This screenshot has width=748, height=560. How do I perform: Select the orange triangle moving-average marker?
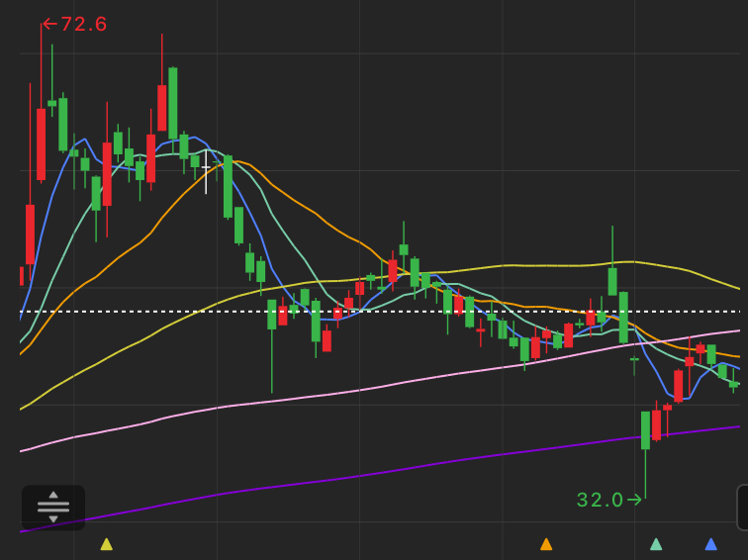pyautogui.click(x=546, y=544)
